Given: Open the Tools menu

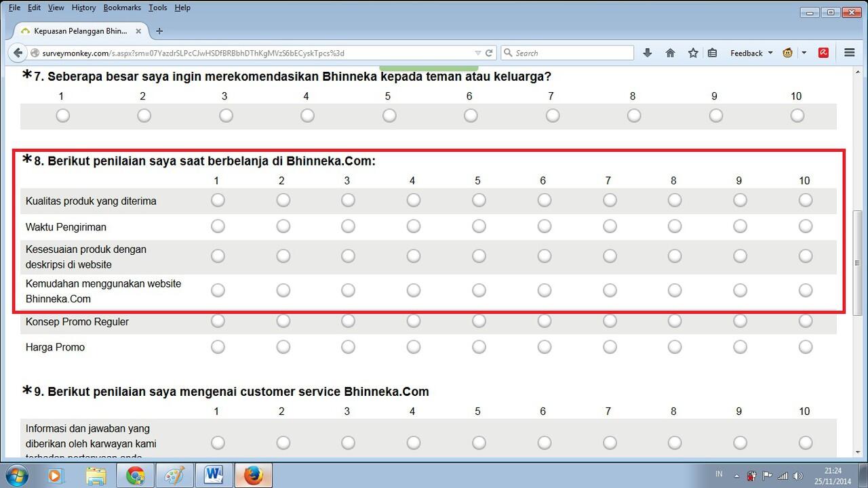Looking at the screenshot, I should point(157,7).
